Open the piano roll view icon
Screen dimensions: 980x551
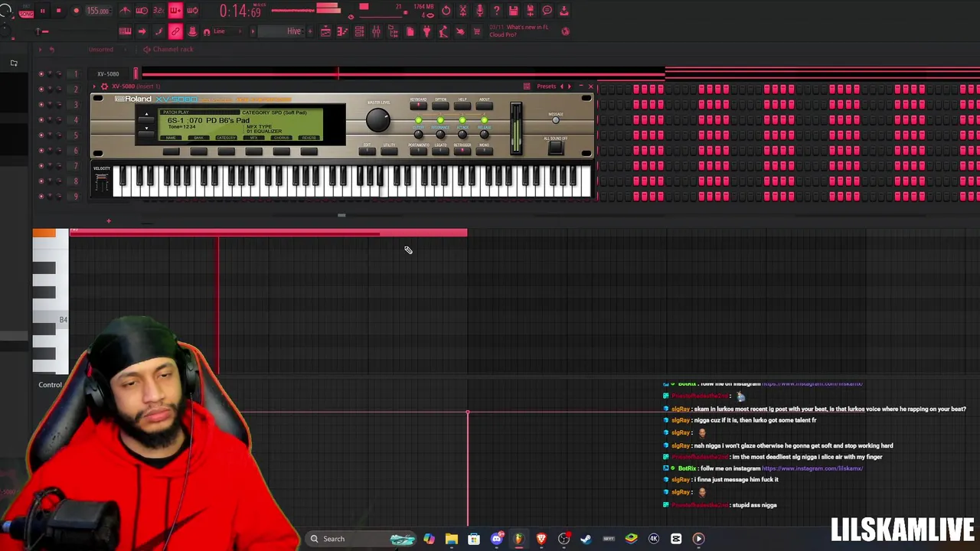coord(341,31)
